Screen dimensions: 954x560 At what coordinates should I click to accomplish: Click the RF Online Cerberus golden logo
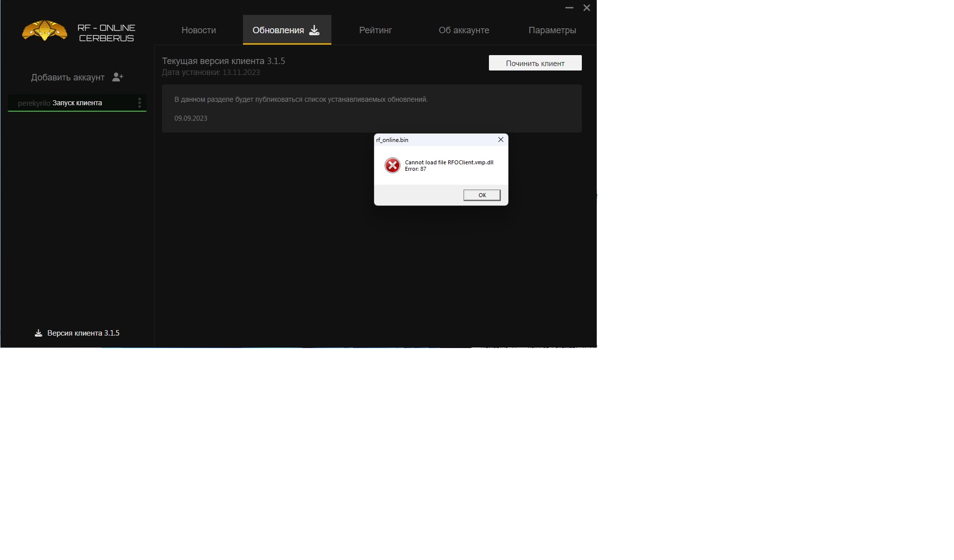tap(45, 31)
